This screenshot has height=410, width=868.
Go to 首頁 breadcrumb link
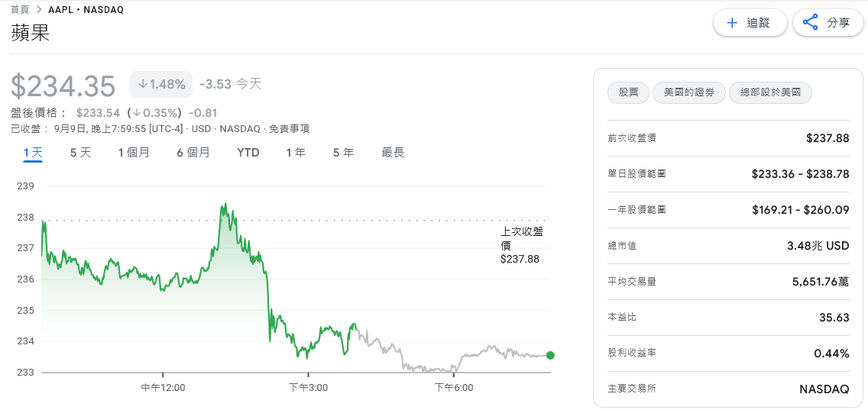pyautogui.click(x=20, y=10)
